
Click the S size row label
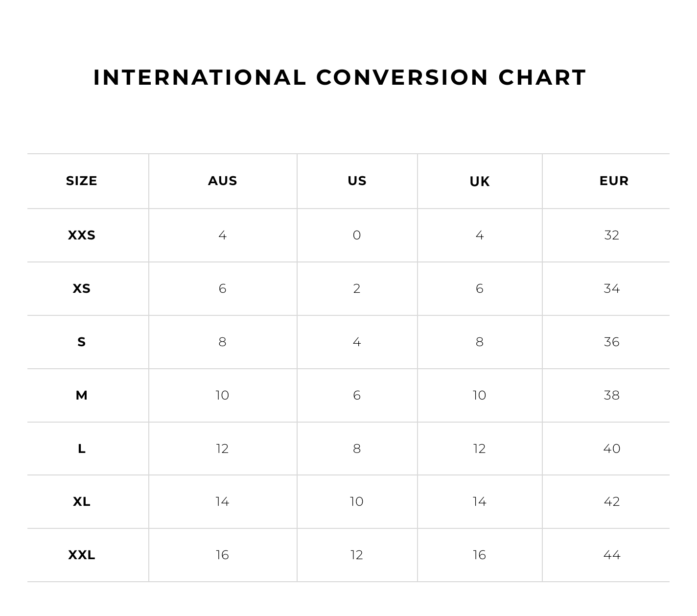click(82, 342)
